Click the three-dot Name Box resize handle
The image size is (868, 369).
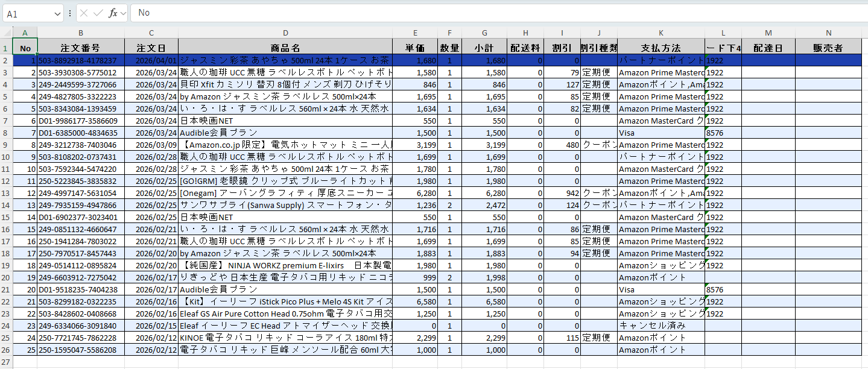pos(70,13)
